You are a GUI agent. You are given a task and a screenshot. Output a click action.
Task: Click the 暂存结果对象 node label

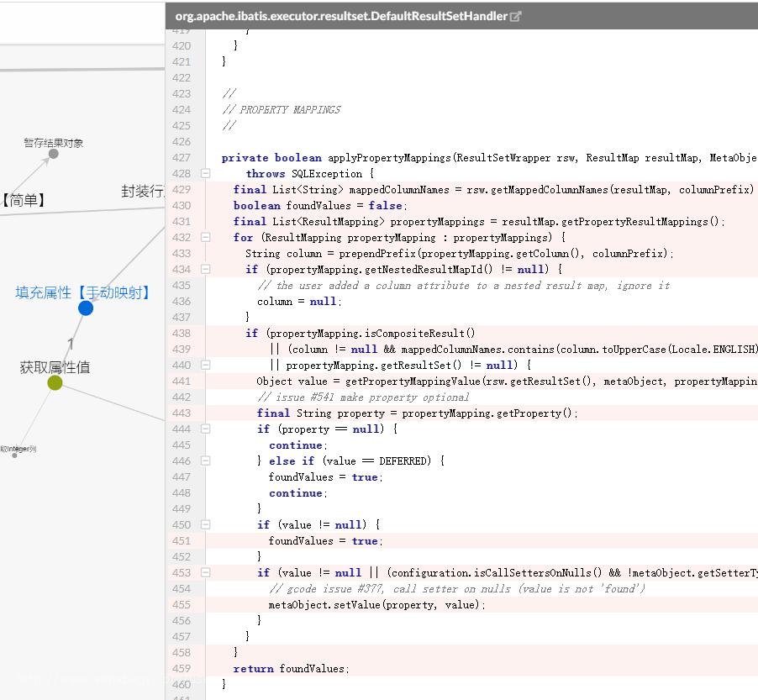tap(54, 143)
